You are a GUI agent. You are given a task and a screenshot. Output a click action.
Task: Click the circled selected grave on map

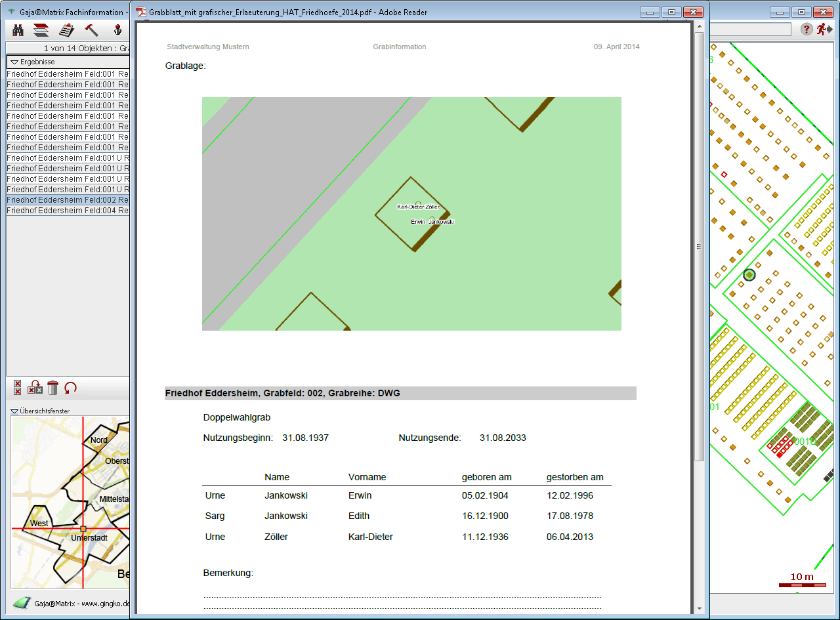coord(749,275)
